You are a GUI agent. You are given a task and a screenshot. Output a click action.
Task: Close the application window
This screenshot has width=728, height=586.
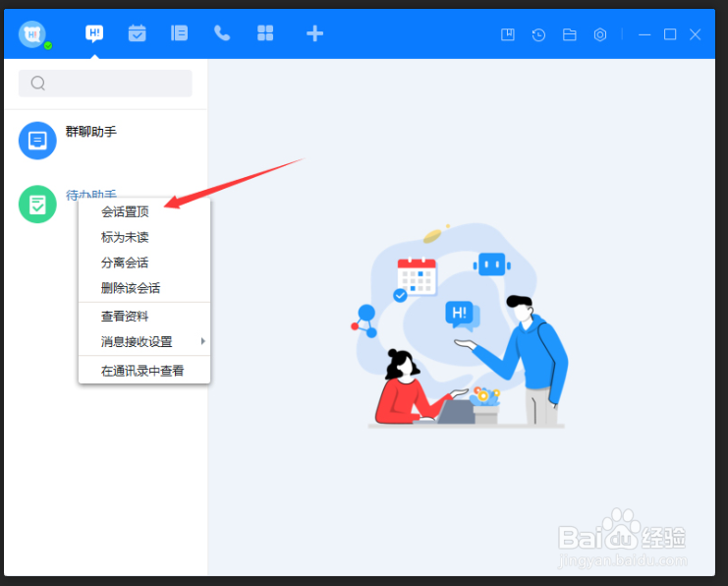coord(695,34)
